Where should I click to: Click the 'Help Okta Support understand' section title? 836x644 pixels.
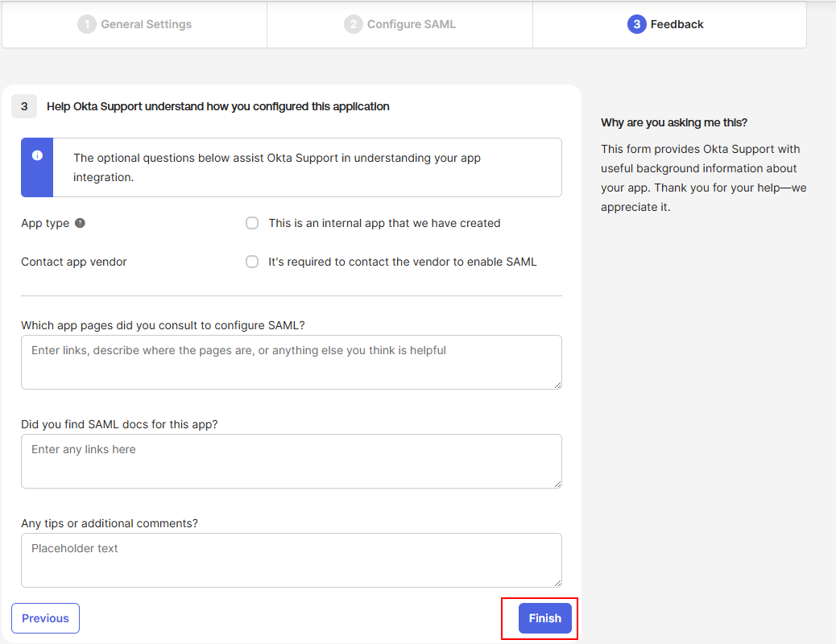click(x=218, y=106)
